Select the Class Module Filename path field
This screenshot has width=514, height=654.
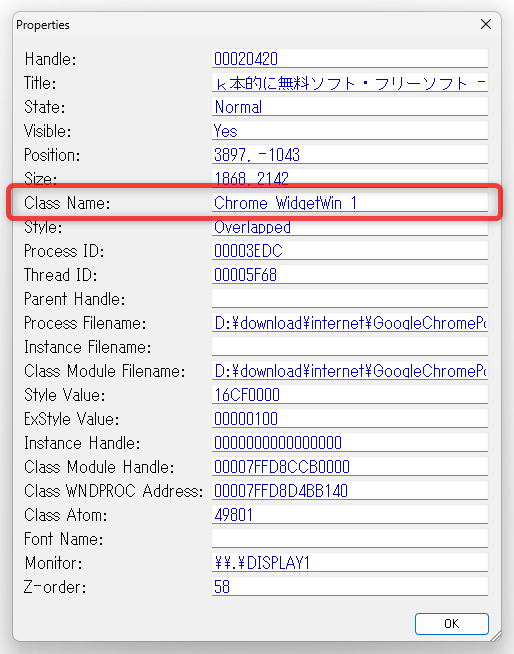(x=350, y=371)
